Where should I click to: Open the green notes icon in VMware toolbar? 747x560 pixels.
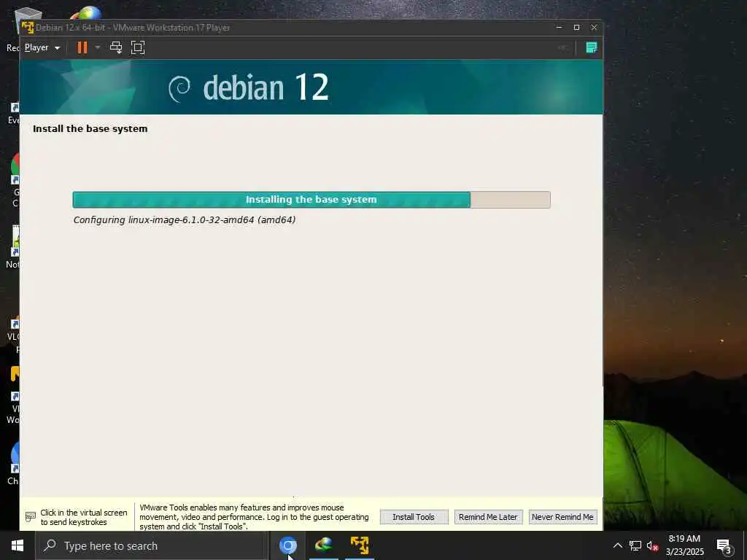coord(591,47)
